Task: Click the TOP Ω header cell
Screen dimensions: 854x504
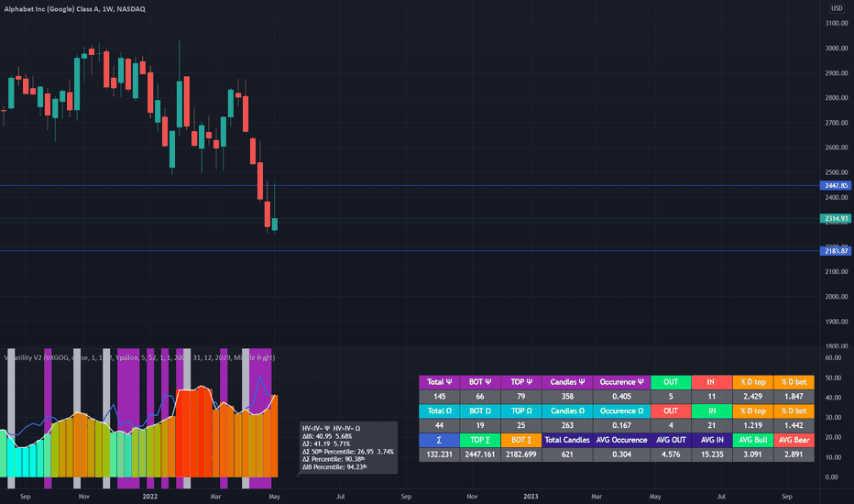Action: pos(521,411)
